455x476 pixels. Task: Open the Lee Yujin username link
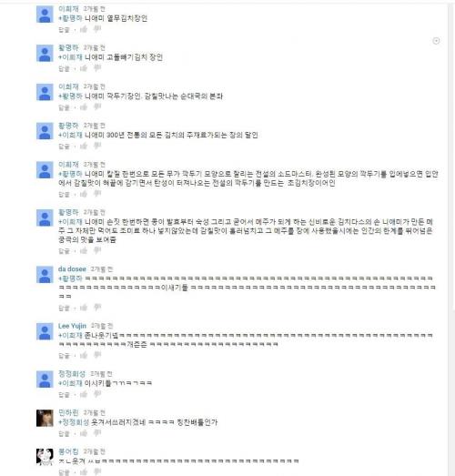(72, 326)
